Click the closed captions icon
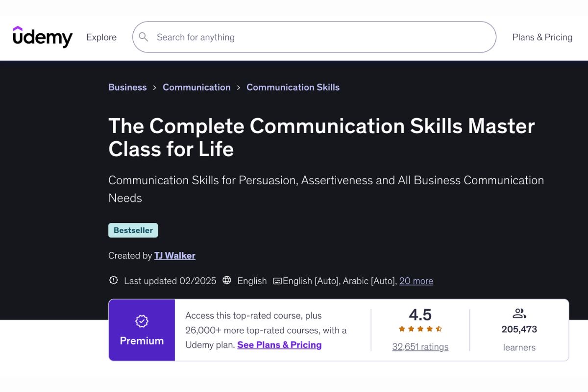This screenshot has height=392, width=588. 277,281
